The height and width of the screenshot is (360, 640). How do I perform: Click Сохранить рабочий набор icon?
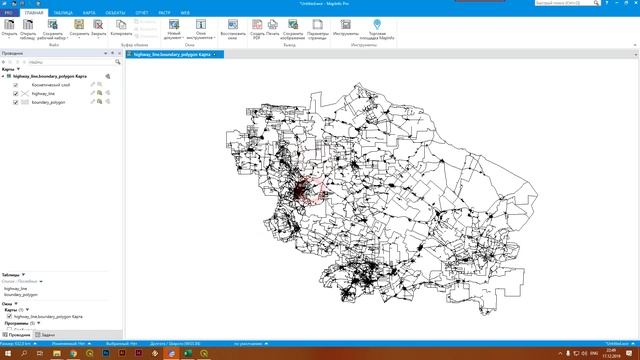[53, 29]
